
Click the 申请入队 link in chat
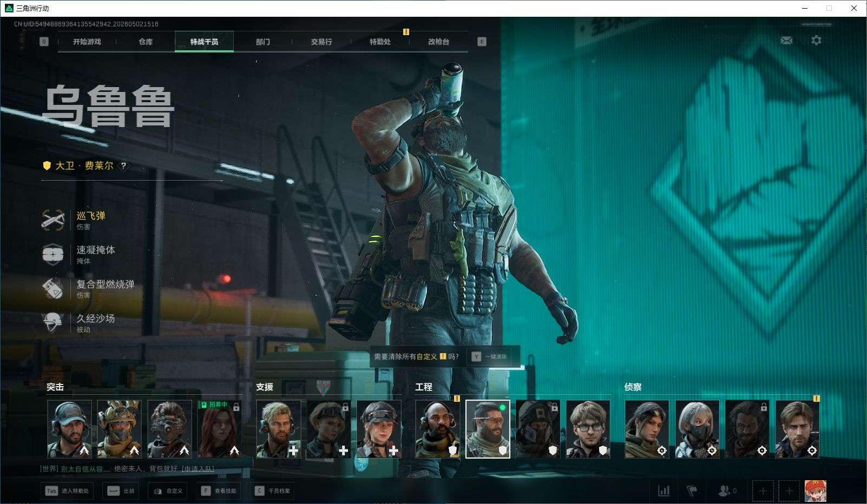tap(198, 469)
